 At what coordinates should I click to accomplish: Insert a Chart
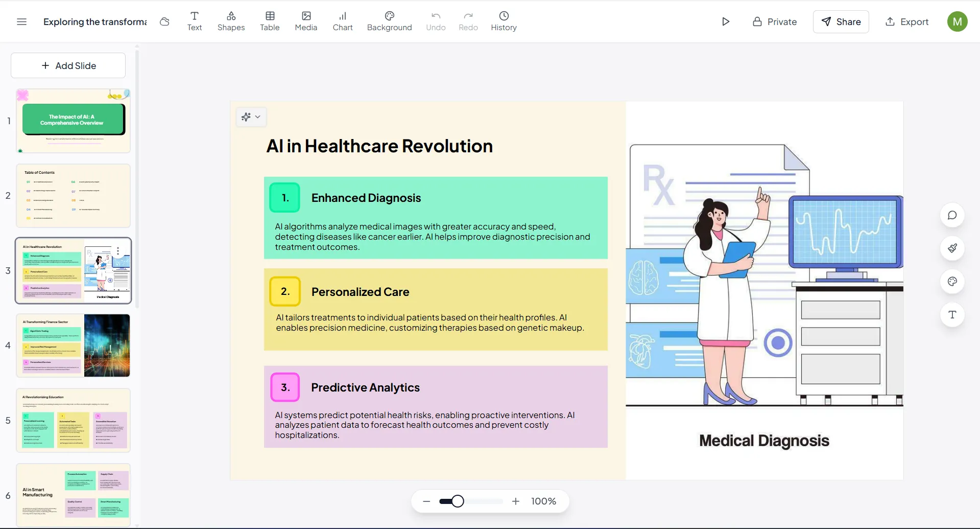pos(343,21)
